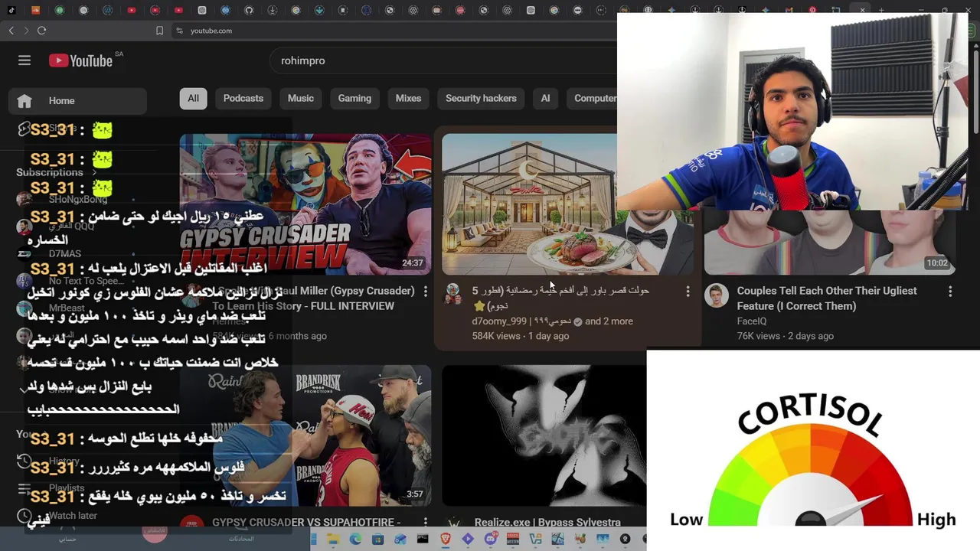Open options menu for d7oomy_999 video

(x=688, y=292)
